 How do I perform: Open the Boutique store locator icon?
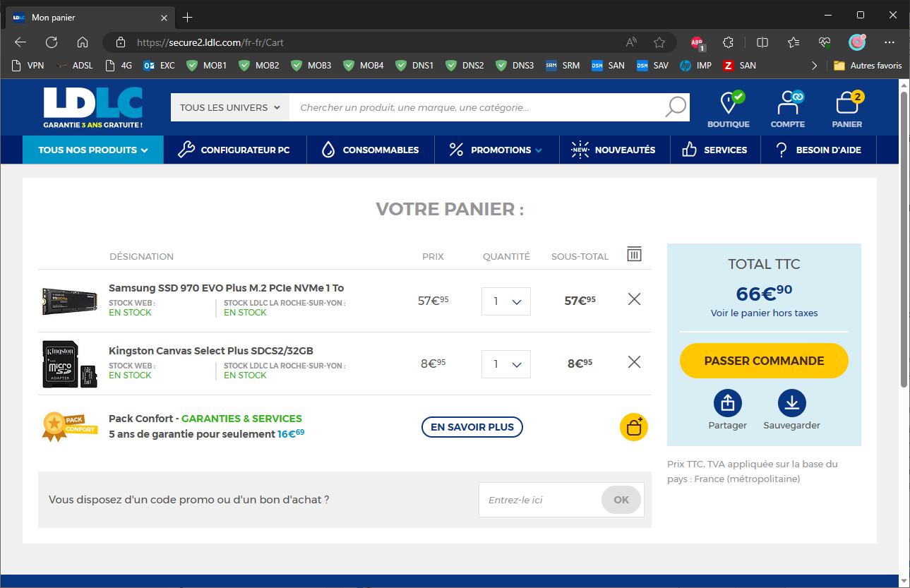pyautogui.click(x=729, y=109)
